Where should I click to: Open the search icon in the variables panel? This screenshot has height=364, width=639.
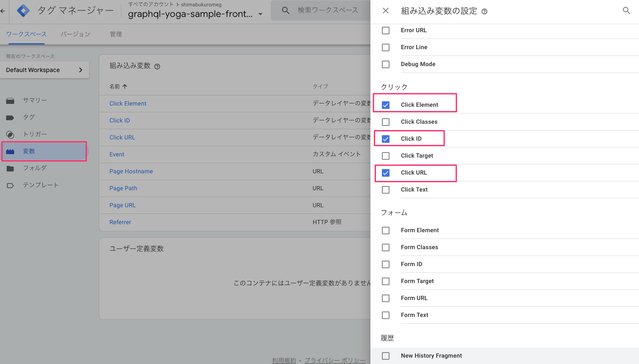click(626, 10)
